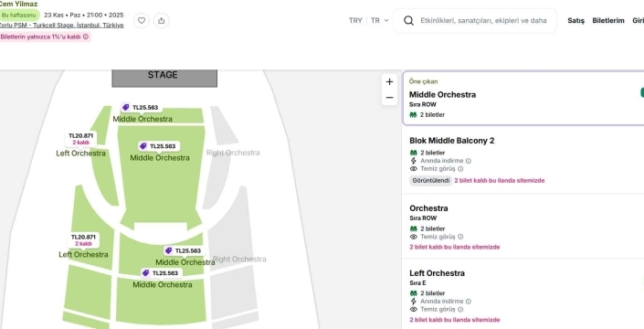Click the search magnifier icon
Screen dimensions: 644x329
tap(408, 20)
